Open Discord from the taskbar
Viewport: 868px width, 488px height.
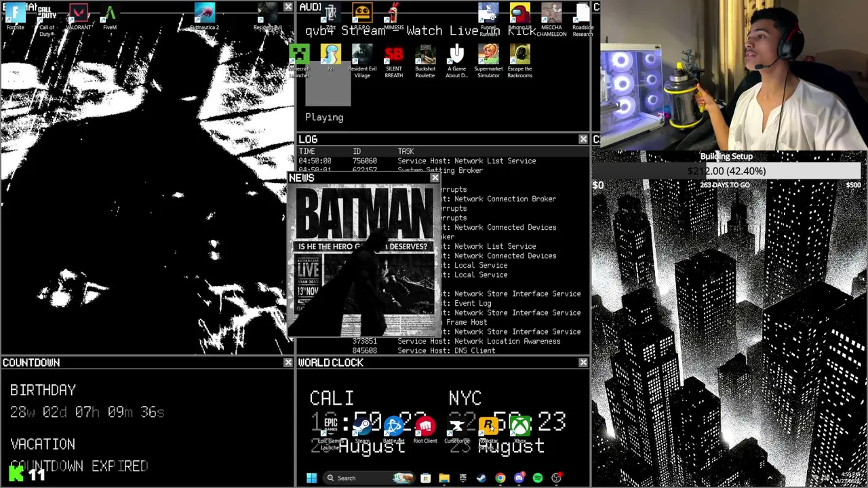(519, 478)
